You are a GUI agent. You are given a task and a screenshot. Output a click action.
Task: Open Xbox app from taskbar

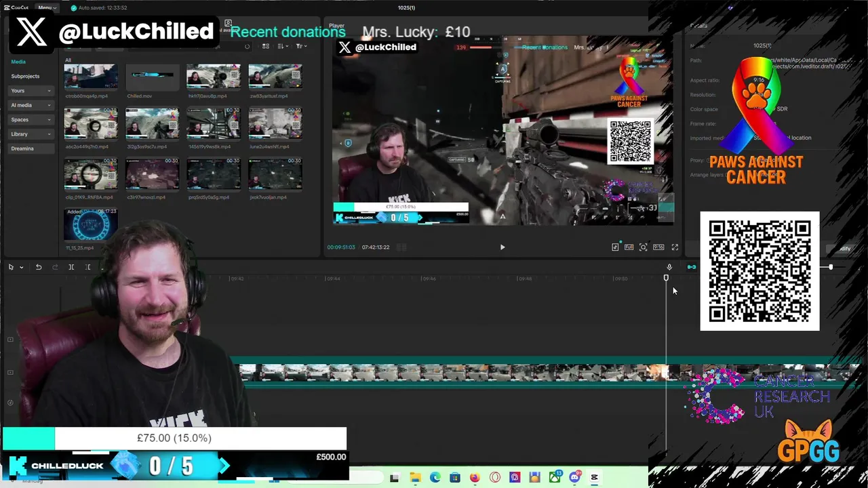point(555,478)
